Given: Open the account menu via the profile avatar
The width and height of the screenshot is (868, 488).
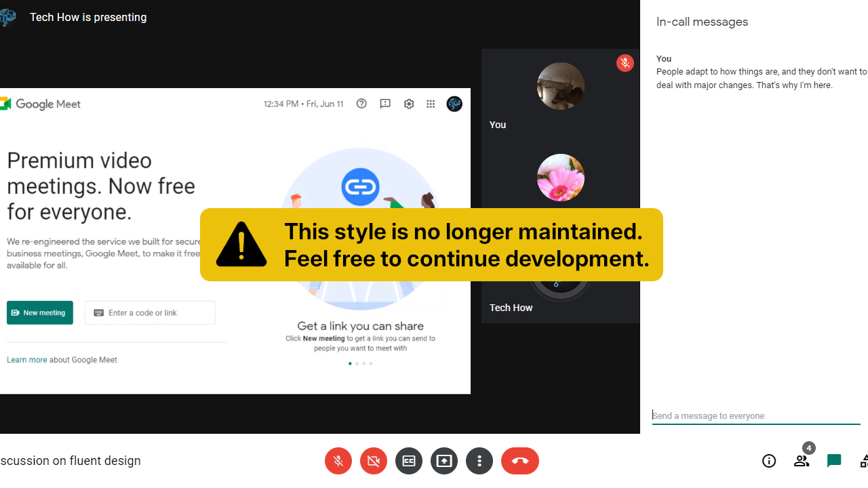Looking at the screenshot, I should tap(454, 104).
